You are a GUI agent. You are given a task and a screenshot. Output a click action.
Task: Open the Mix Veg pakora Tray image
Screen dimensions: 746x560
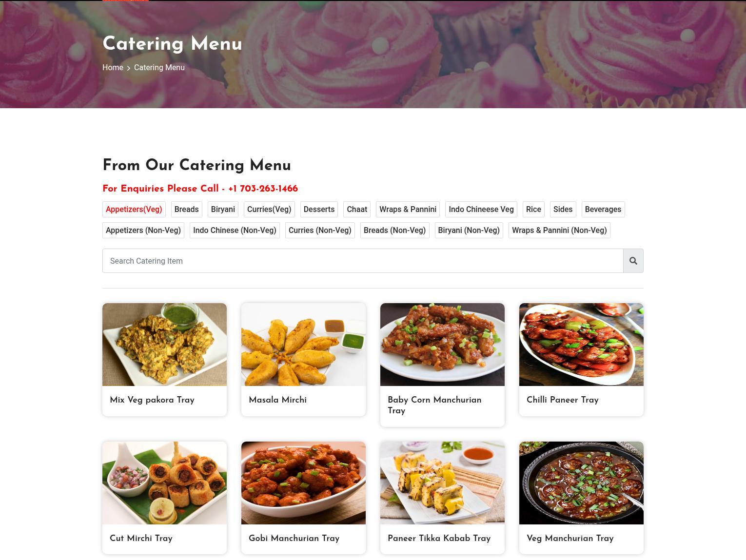pos(164,345)
